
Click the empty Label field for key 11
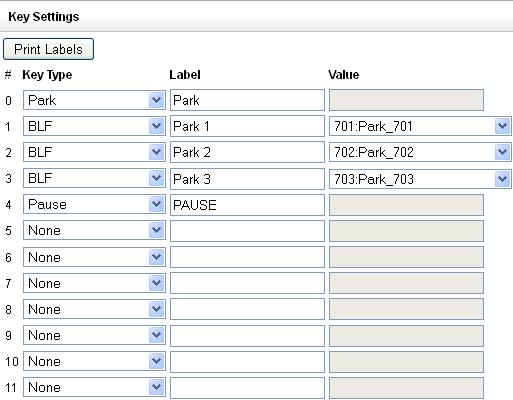(x=247, y=388)
